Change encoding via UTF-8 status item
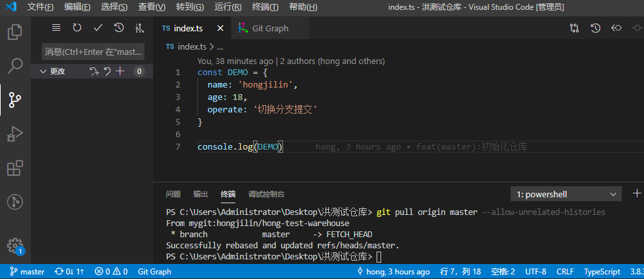This screenshot has height=279, width=644. click(x=535, y=272)
